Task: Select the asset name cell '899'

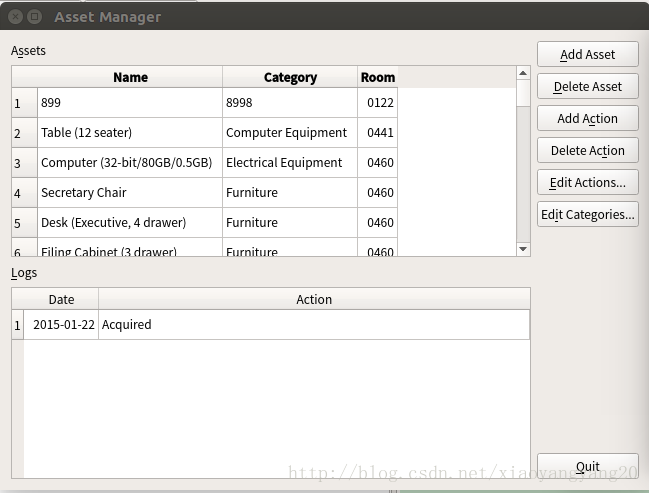Action: pyautogui.click(x=130, y=103)
